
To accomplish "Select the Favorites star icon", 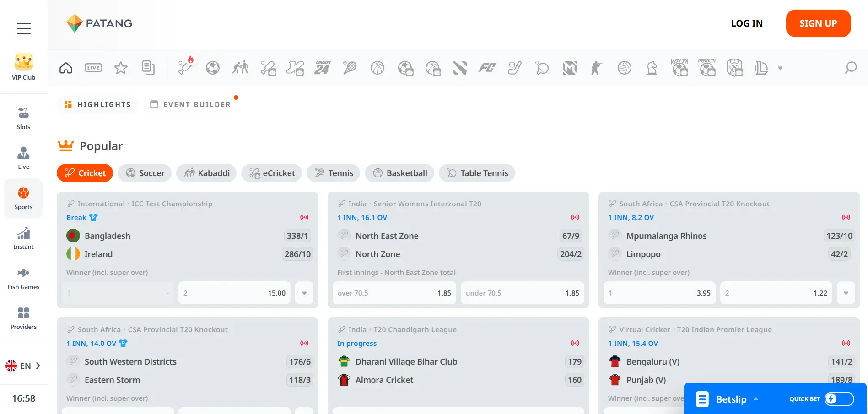I will click(x=121, y=68).
